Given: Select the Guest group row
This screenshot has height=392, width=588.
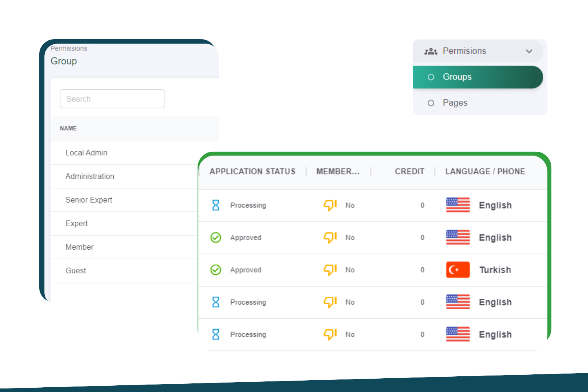Looking at the screenshot, I should (x=125, y=271).
